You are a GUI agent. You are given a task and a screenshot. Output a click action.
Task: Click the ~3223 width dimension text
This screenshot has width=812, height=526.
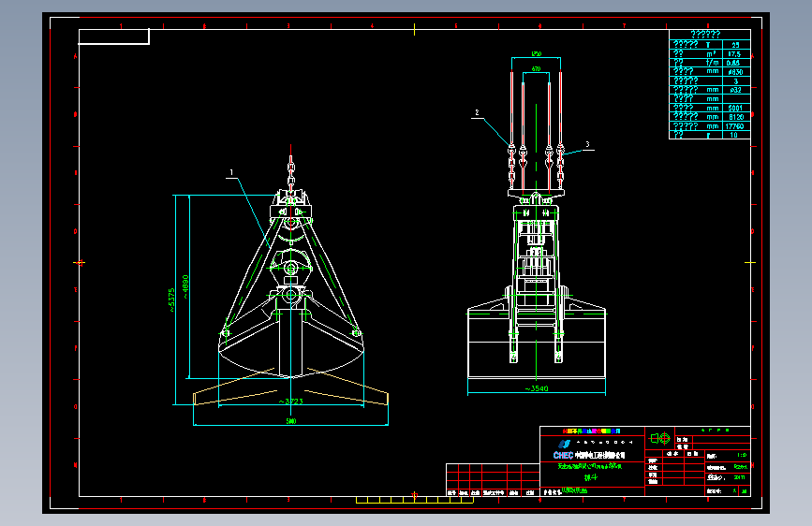[x=291, y=402]
